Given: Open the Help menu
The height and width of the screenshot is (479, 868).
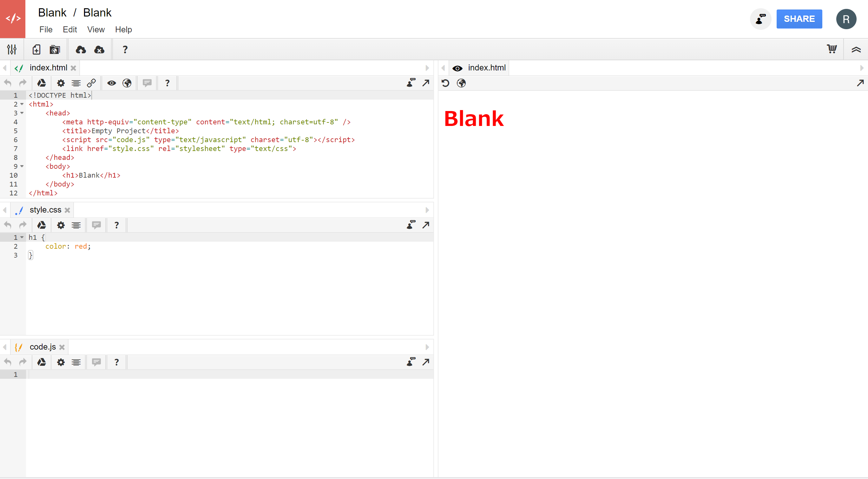Looking at the screenshot, I should point(123,30).
